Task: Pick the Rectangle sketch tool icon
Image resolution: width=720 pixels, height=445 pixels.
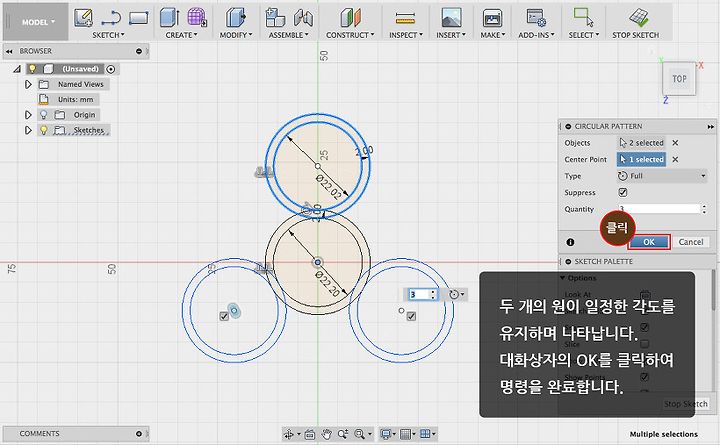Action: tap(139, 18)
